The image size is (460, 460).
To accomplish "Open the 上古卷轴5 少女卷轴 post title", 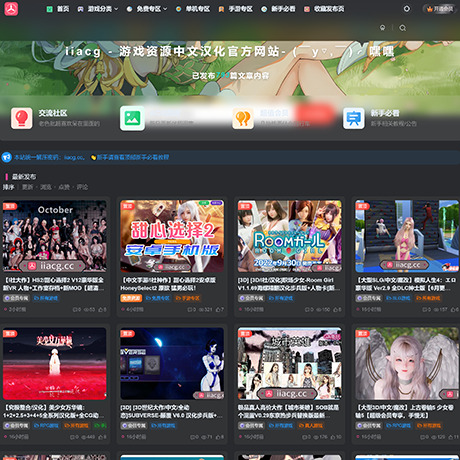I will [x=404, y=411].
